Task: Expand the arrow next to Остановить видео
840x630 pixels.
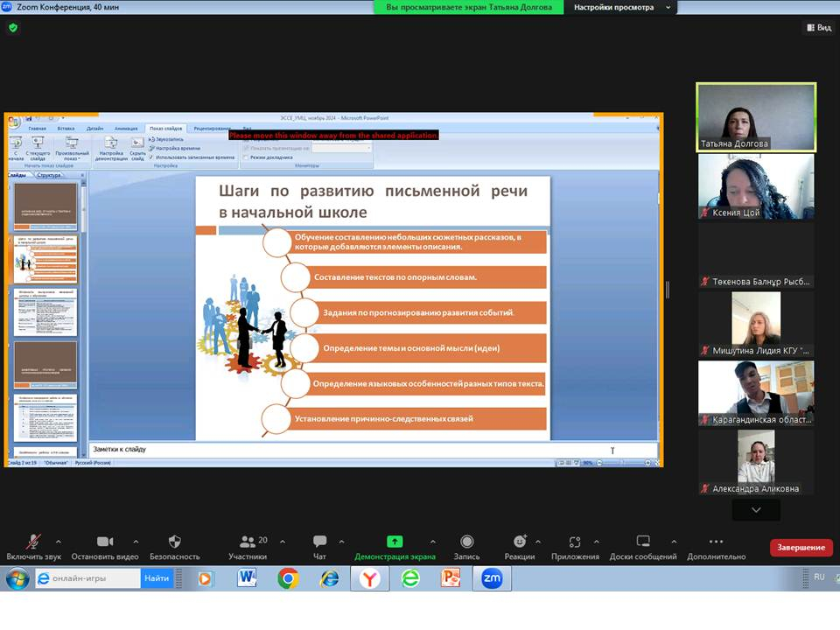Action: pos(136,542)
